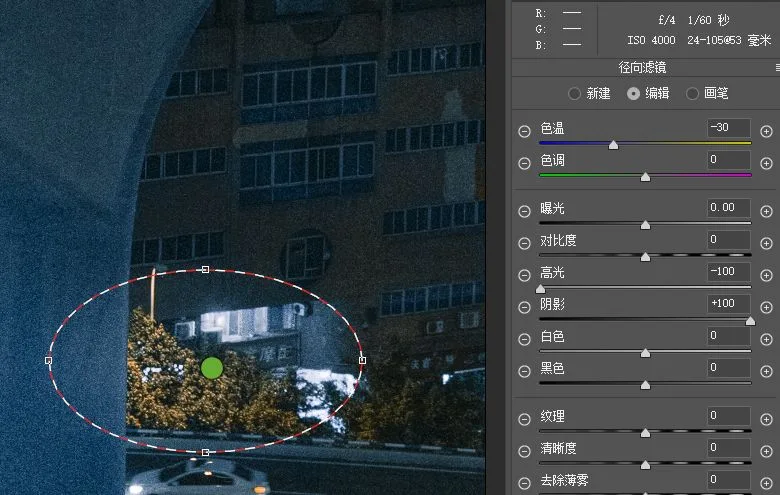Increase 白色 with its plus icon
Viewport: 780px width, 495px height.
[x=766, y=339]
